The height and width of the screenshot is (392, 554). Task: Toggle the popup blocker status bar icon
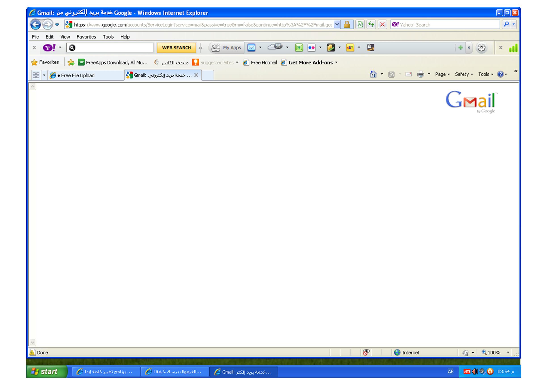click(x=366, y=352)
